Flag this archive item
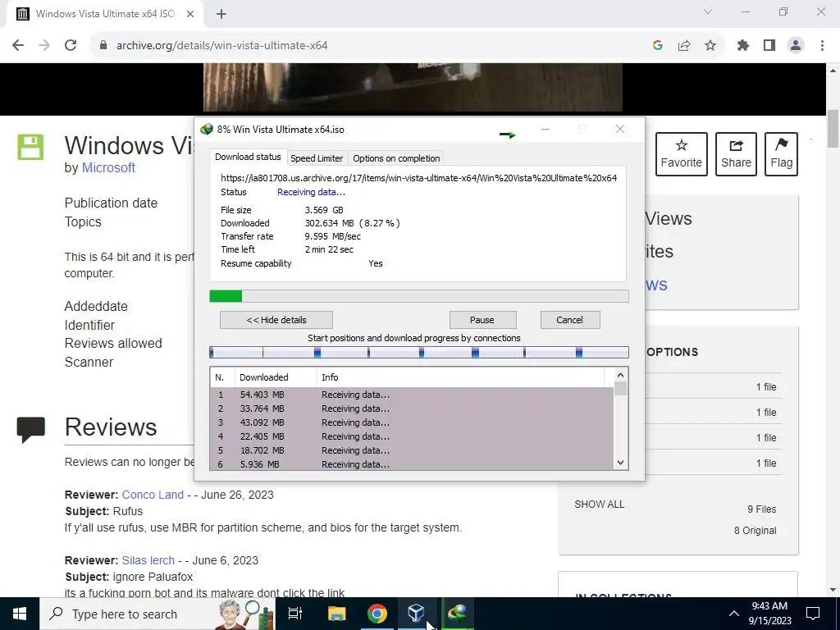The width and height of the screenshot is (840, 630). point(781,154)
